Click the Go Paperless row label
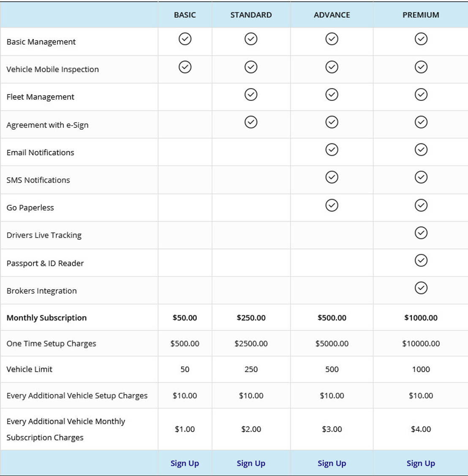This screenshot has height=476, width=468. (x=30, y=208)
